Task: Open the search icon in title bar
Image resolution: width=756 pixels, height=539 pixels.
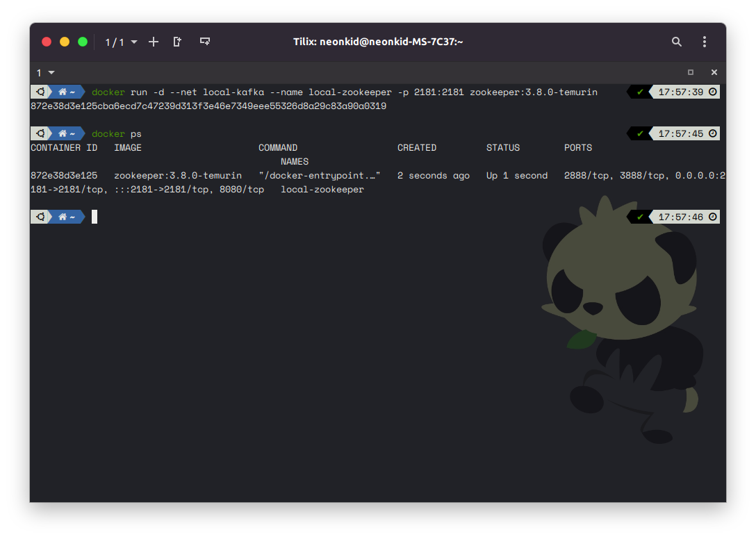Action: click(677, 42)
